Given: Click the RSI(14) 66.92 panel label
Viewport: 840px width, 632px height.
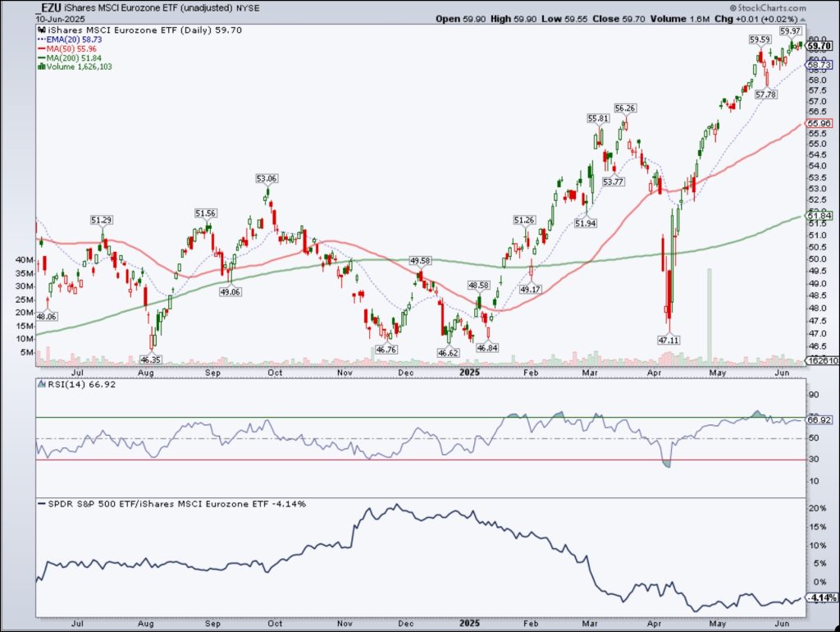Looking at the screenshot, I should point(76,384).
